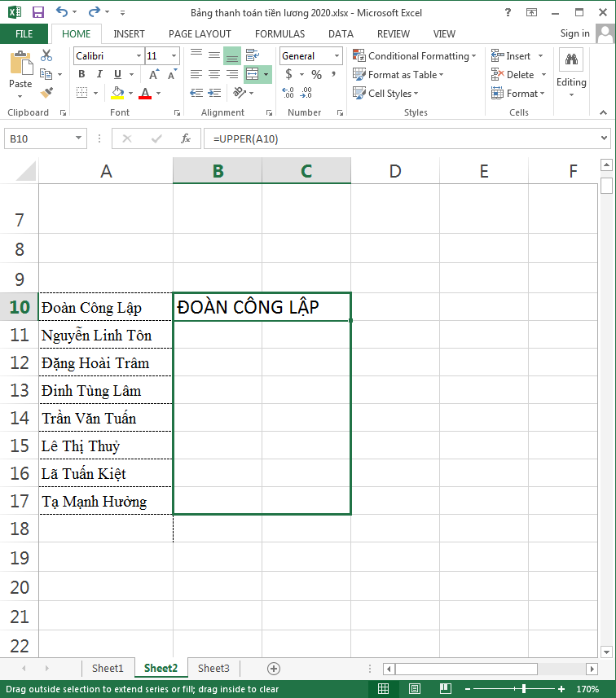This screenshot has width=616, height=698.
Task: Toggle italic formatting
Action: click(98, 75)
